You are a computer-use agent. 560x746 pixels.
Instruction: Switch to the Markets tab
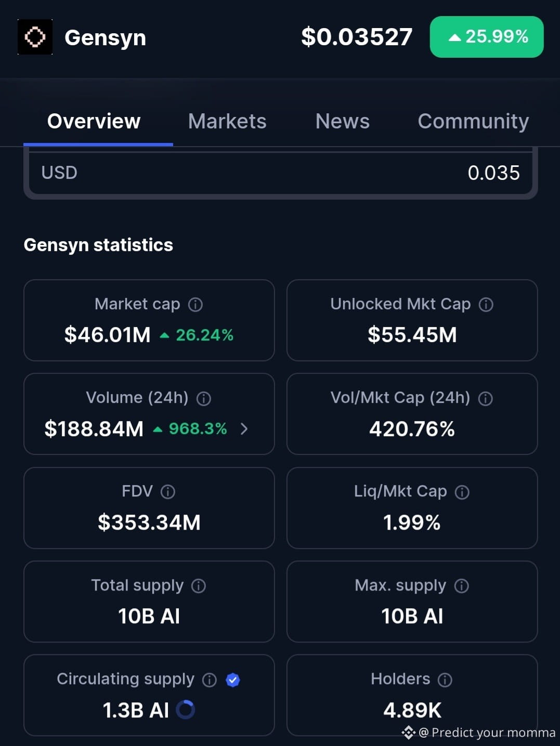point(227,121)
